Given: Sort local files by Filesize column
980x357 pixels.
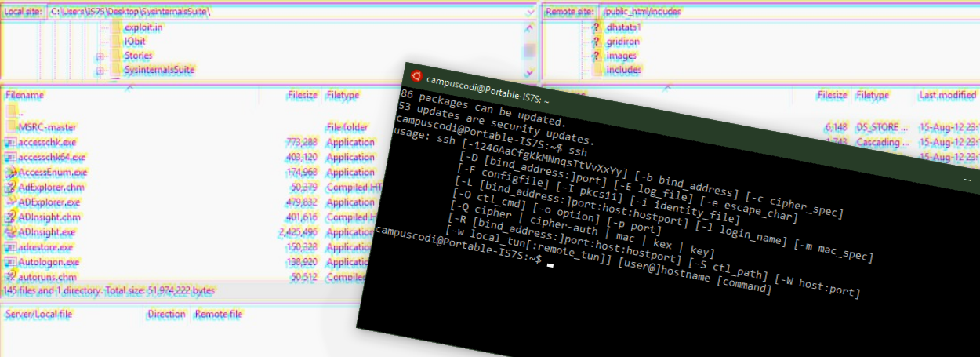Looking at the screenshot, I should pos(302,95).
